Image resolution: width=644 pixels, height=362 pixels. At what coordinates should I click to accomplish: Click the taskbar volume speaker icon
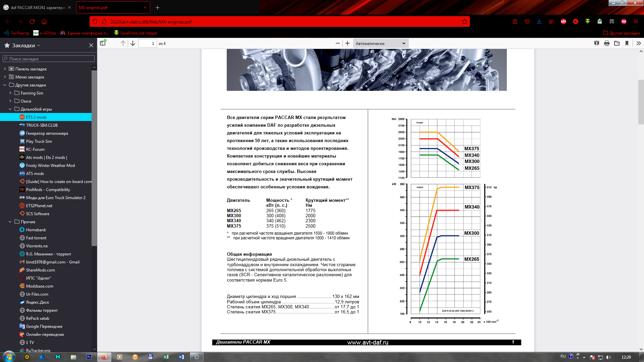pyautogui.click(x=608, y=357)
